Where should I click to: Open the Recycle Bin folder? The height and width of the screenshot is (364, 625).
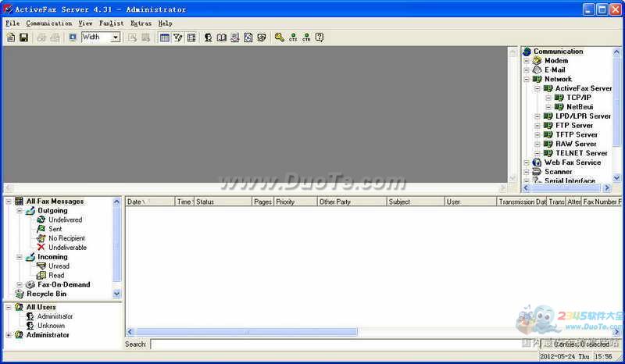(x=46, y=294)
